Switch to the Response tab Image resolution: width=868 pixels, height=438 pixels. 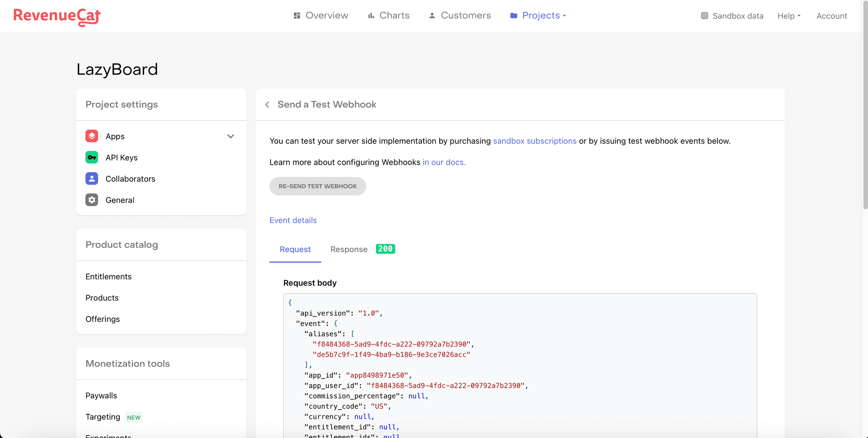pyautogui.click(x=349, y=249)
